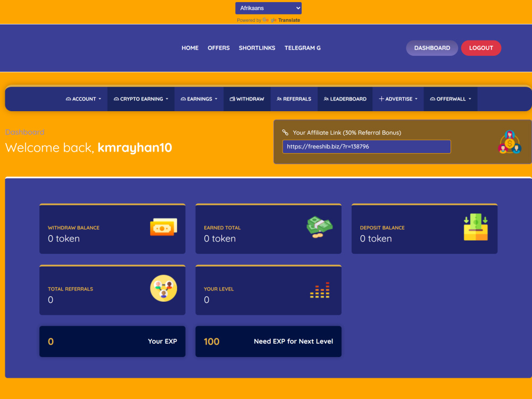Click the WITHDRAW BALANCE label
Viewport: 532px width, 399px height.
click(73, 228)
